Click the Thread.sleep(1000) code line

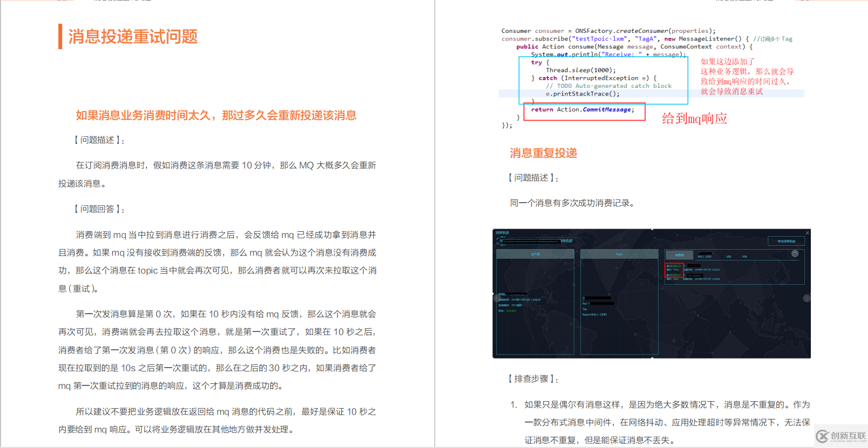pos(580,70)
